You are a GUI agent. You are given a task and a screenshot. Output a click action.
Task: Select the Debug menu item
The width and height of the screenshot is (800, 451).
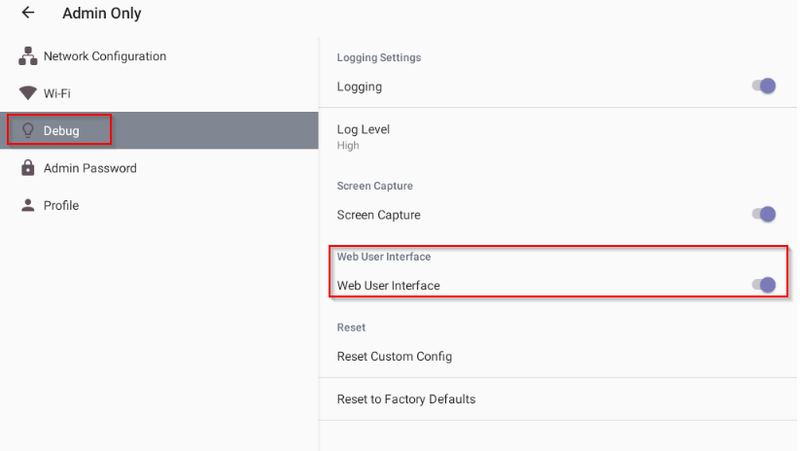point(159,131)
